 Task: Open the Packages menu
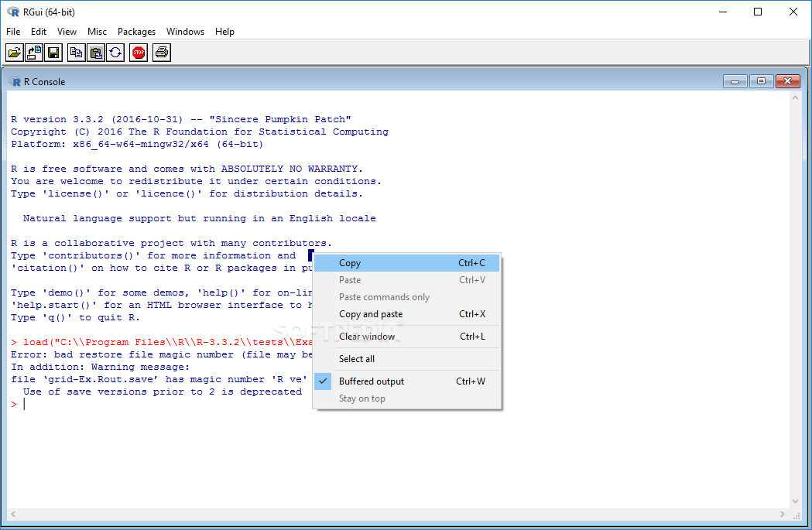[x=136, y=32]
